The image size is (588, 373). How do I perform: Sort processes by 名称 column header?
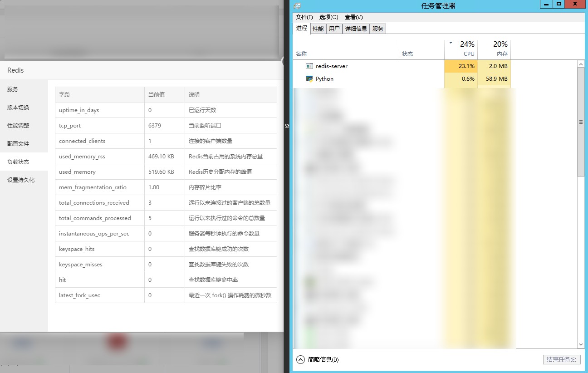coord(347,49)
